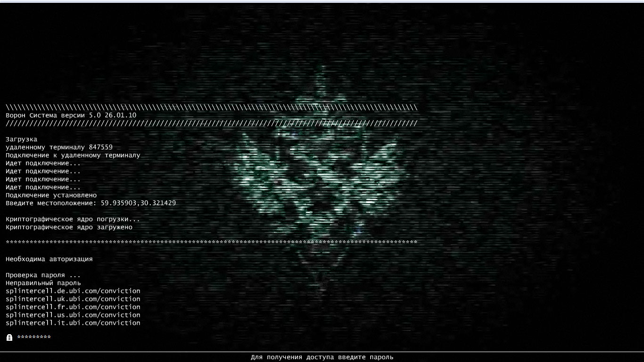Click 'Подключение установлено' line
The width and height of the screenshot is (644, 362).
[x=51, y=195]
